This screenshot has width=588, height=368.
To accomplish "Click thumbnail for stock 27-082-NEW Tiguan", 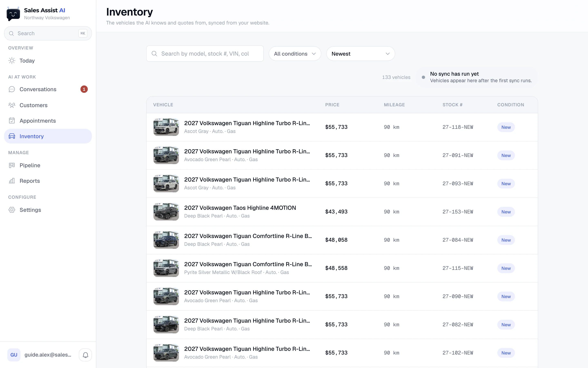I will coord(166,325).
